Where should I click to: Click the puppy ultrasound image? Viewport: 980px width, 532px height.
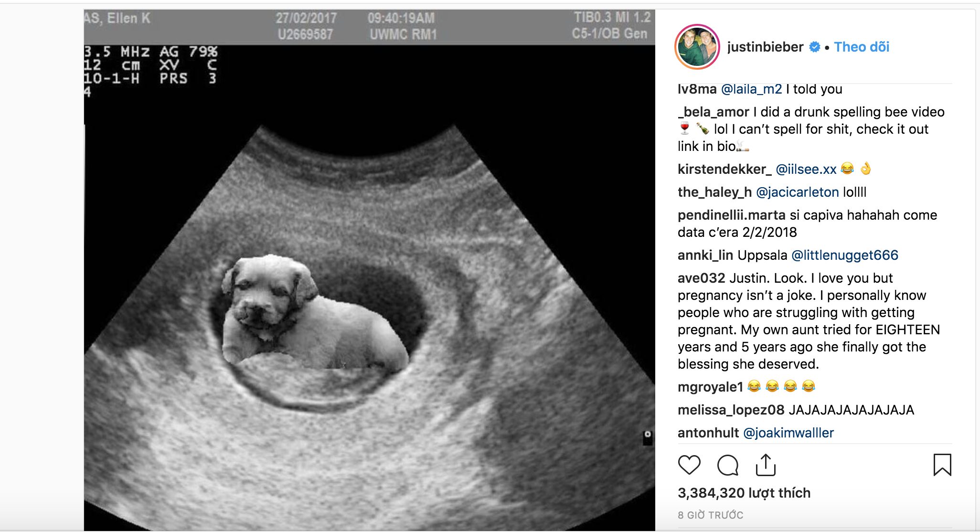(369, 270)
